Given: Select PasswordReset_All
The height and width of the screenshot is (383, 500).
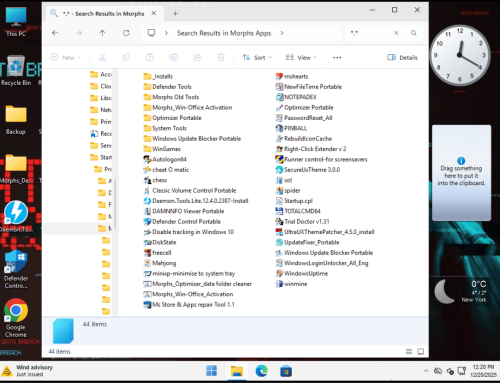Looking at the screenshot, I should (304, 118).
